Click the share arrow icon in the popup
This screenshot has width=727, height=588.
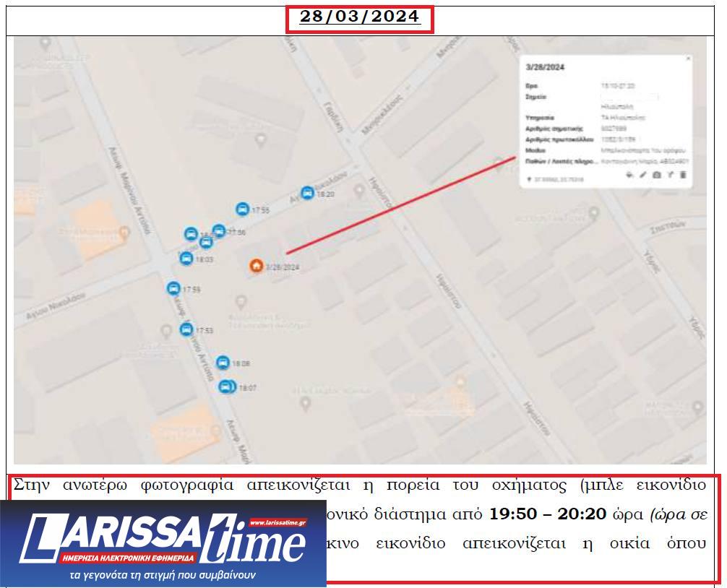(670, 176)
